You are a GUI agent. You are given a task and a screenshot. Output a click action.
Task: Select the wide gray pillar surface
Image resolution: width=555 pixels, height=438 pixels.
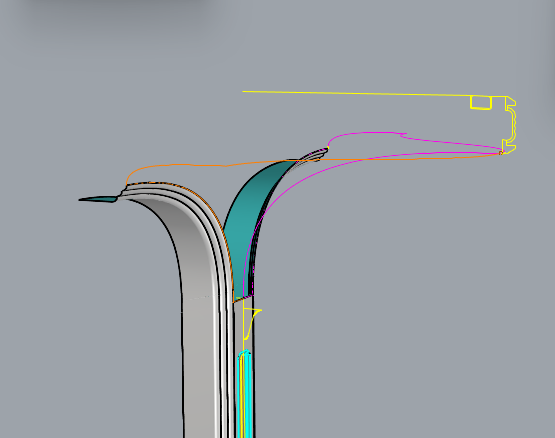click(198, 319)
